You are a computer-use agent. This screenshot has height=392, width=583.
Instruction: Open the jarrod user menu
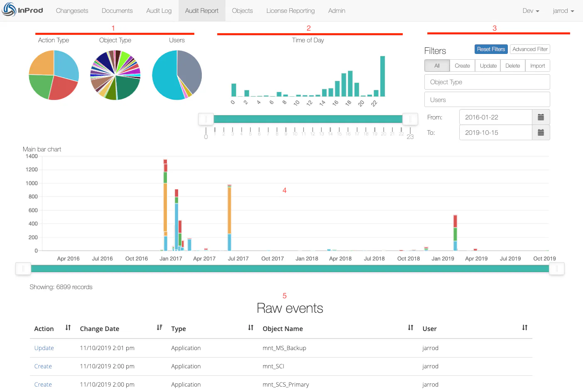point(563,11)
